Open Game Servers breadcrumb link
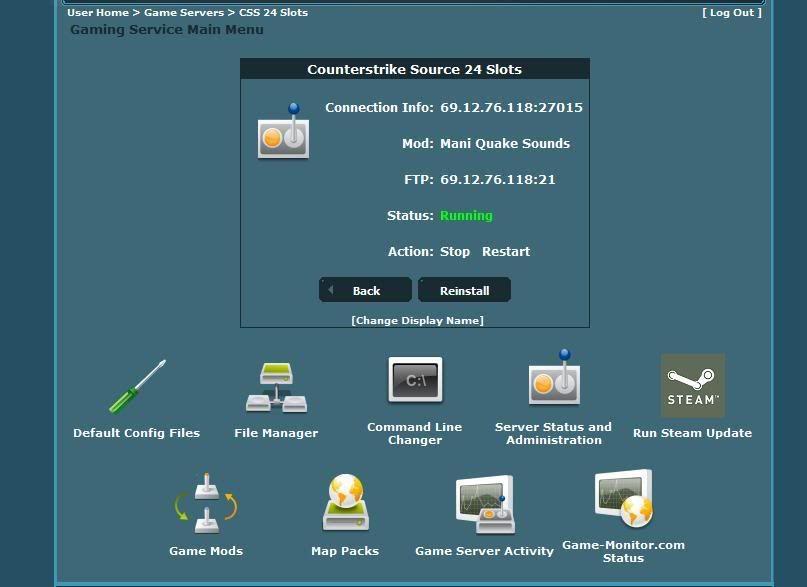This screenshot has width=807, height=587. tap(184, 12)
